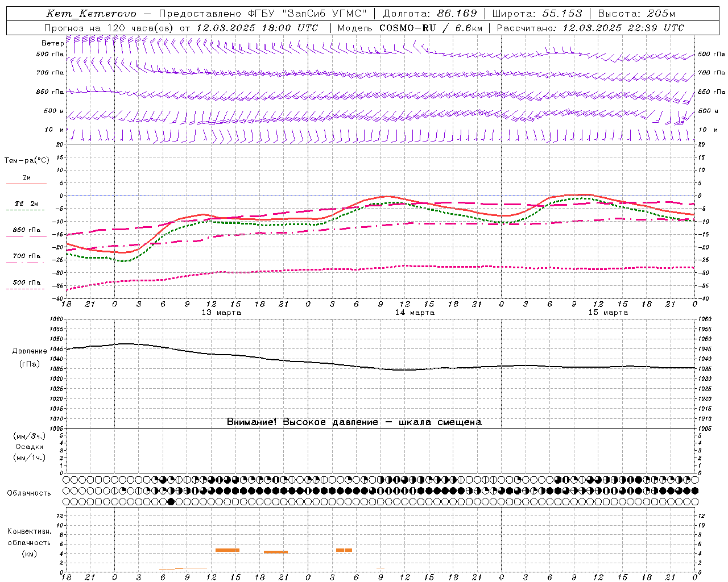Click the '15 марта' date label
This screenshot has height=582, width=728.
click(608, 313)
